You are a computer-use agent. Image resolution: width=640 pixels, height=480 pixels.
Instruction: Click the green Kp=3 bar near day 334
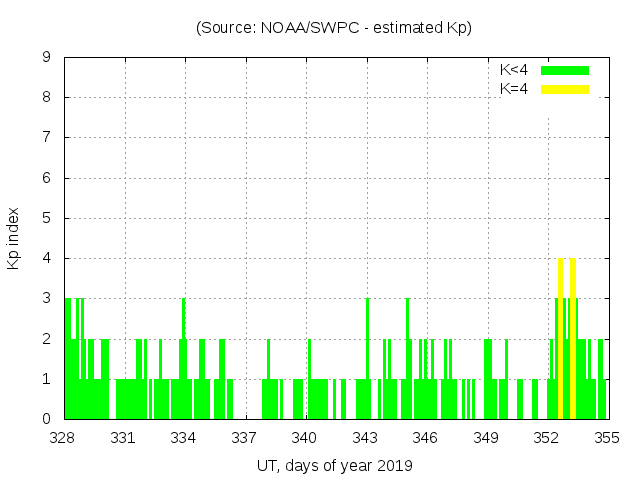click(184, 360)
